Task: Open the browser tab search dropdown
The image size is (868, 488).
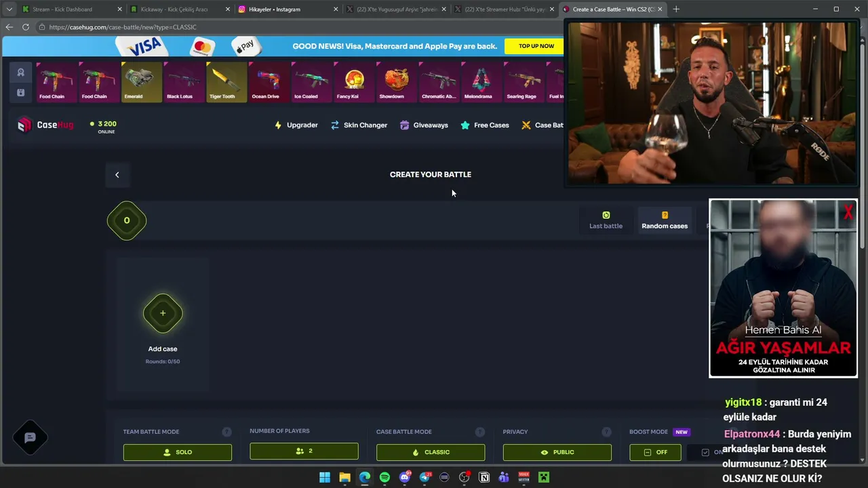Action: pos(9,9)
